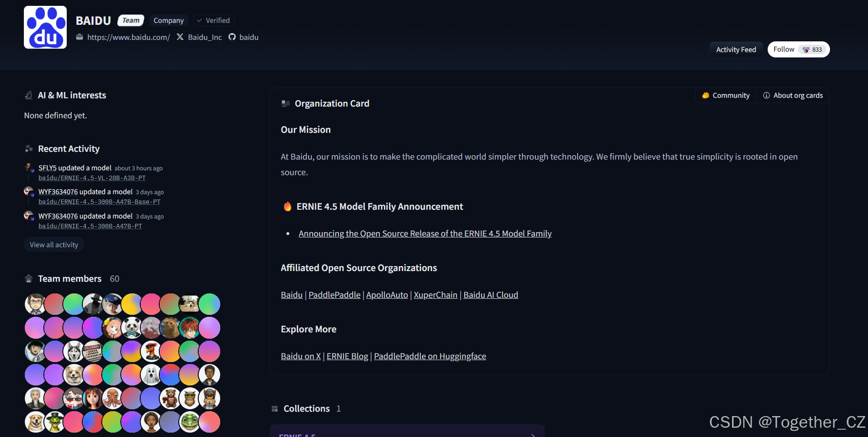This screenshot has width=868, height=437.
Task: Click the 'about 3 hours ago' timestamp
Action: pos(139,168)
